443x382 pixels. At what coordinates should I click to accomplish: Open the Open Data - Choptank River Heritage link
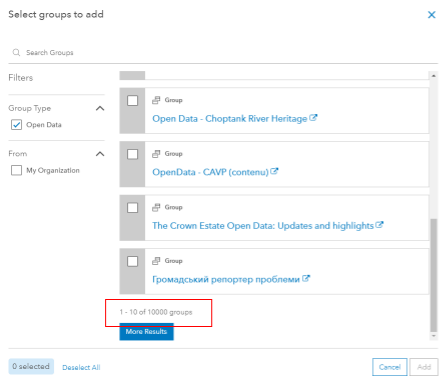point(230,119)
